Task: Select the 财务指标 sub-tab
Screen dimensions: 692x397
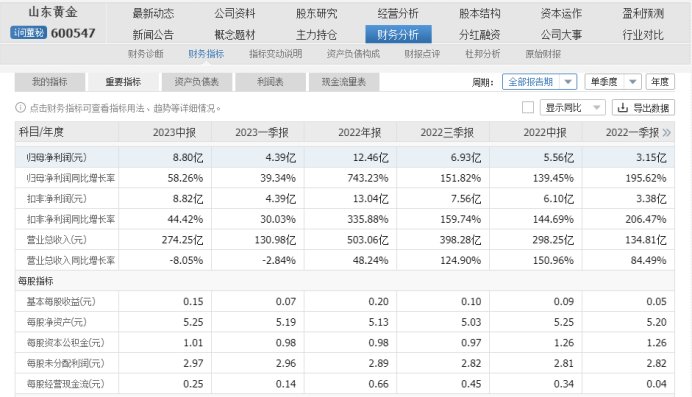Action: click(206, 54)
